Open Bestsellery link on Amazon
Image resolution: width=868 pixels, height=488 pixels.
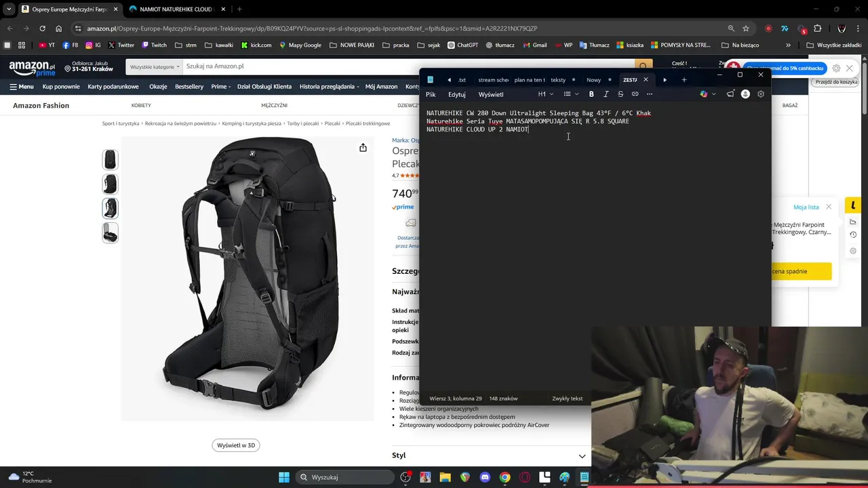pos(189,87)
